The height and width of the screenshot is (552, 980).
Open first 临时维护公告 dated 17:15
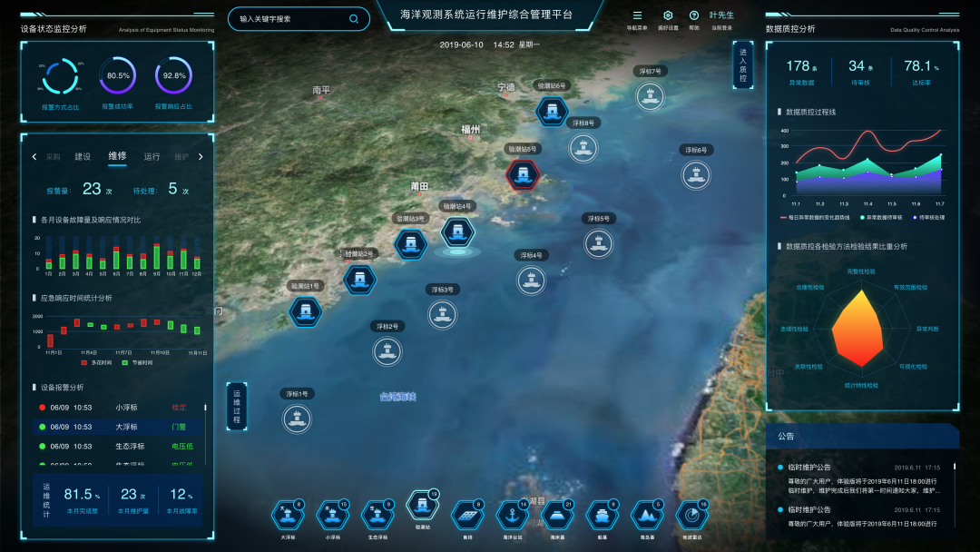tap(859, 479)
